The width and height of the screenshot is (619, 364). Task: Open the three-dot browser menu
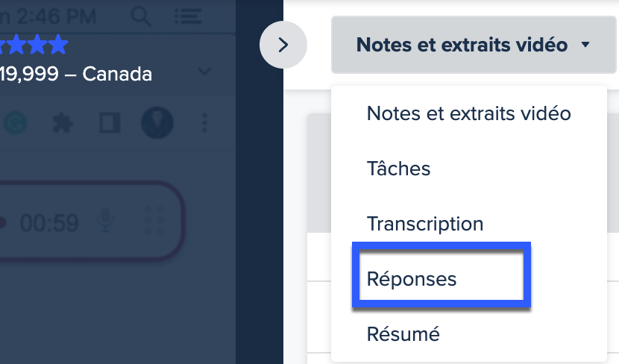[x=204, y=123]
